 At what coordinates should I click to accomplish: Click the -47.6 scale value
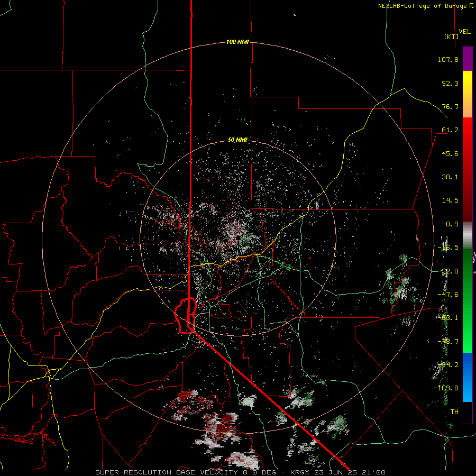pos(448,295)
